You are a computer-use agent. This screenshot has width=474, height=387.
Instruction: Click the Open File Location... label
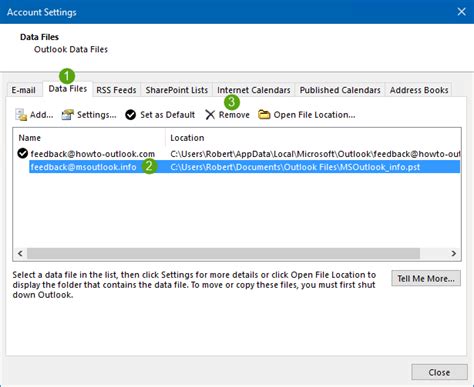coord(314,115)
